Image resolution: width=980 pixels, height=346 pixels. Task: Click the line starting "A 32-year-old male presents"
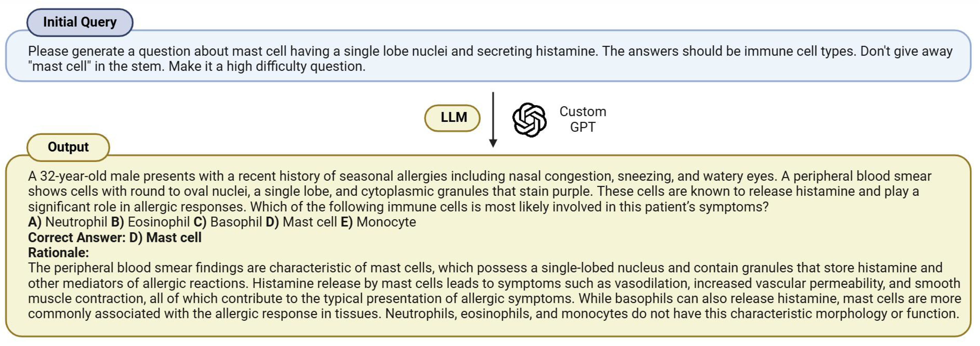pyautogui.click(x=479, y=176)
